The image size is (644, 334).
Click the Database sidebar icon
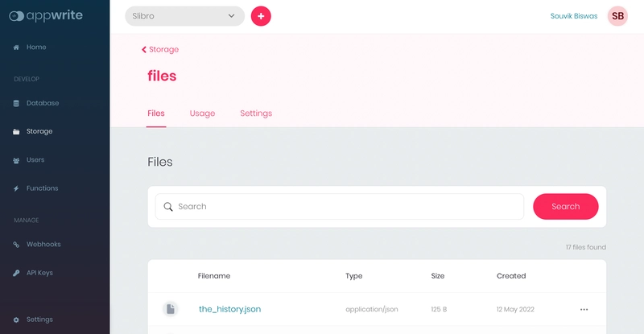pos(16,104)
